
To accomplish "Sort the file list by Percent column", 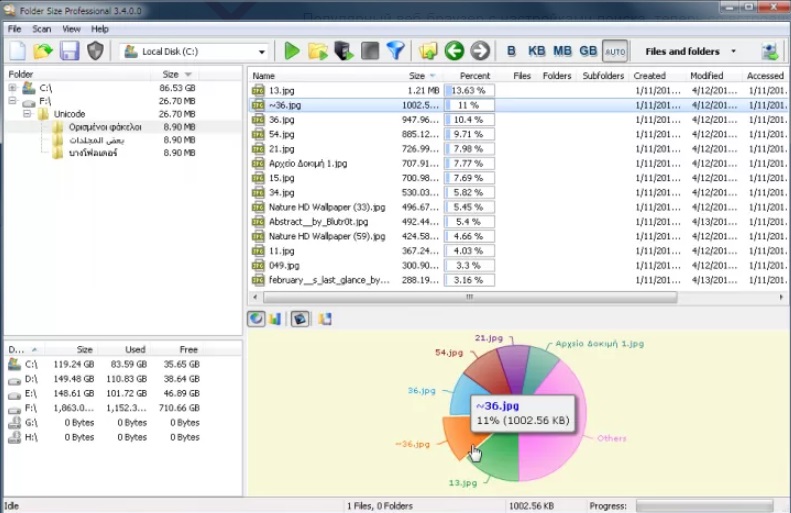I will [x=474, y=75].
